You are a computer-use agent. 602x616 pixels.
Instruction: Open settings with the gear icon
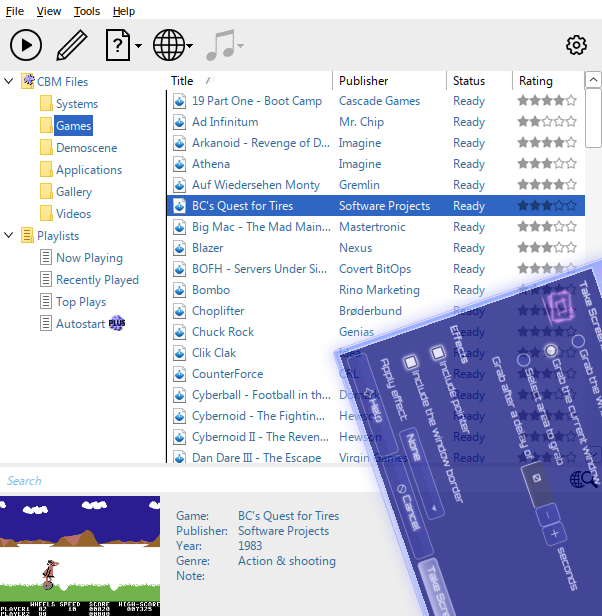576,45
